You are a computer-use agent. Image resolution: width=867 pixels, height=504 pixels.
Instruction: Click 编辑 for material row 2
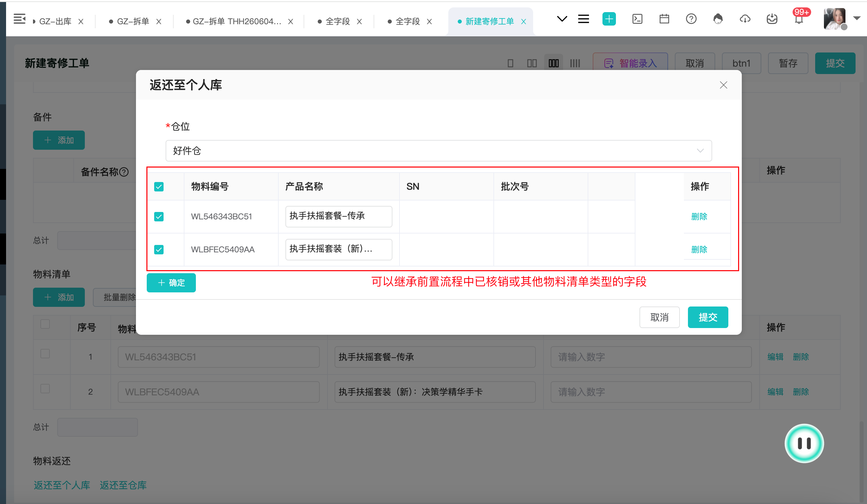pos(775,392)
